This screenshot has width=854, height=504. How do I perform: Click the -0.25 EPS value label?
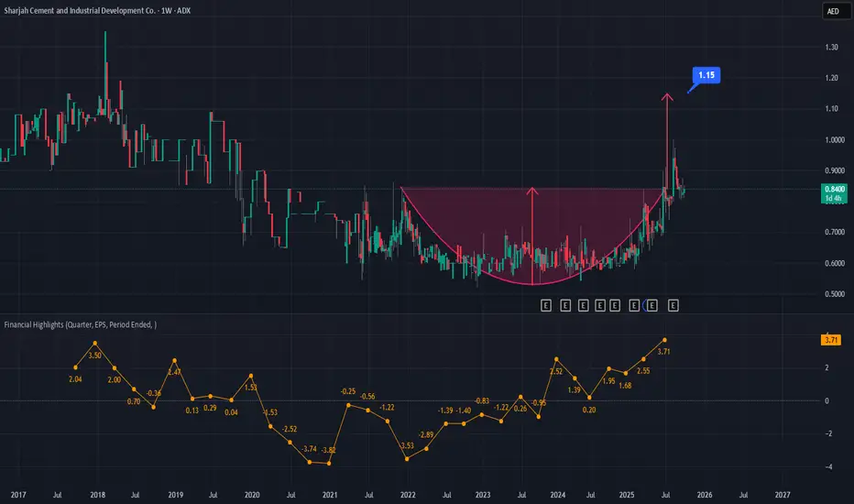tap(348, 391)
